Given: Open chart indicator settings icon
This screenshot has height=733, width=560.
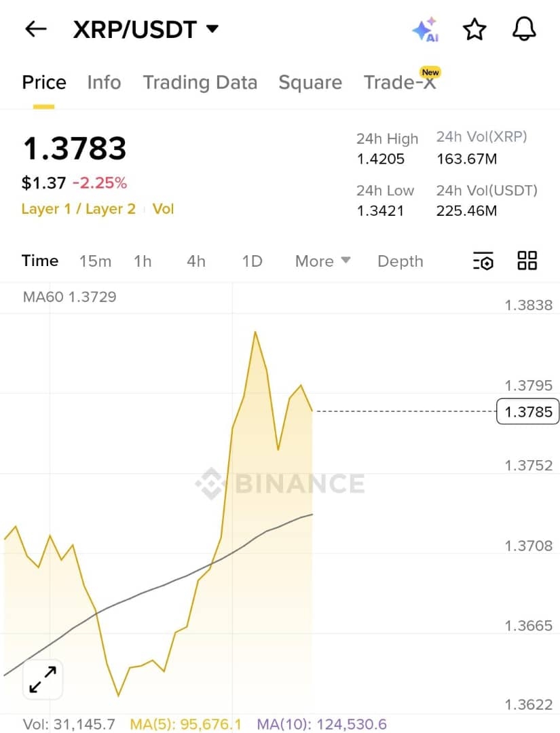Looking at the screenshot, I should pyautogui.click(x=483, y=261).
